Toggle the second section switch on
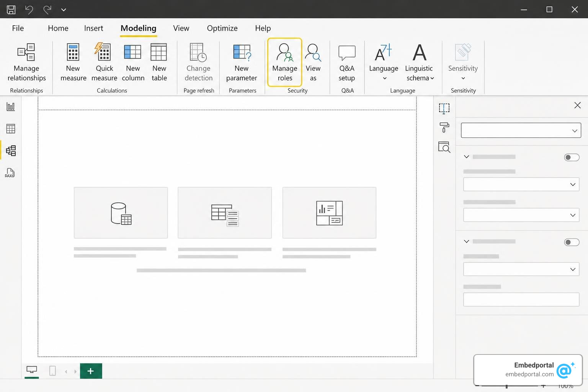 pos(572,242)
